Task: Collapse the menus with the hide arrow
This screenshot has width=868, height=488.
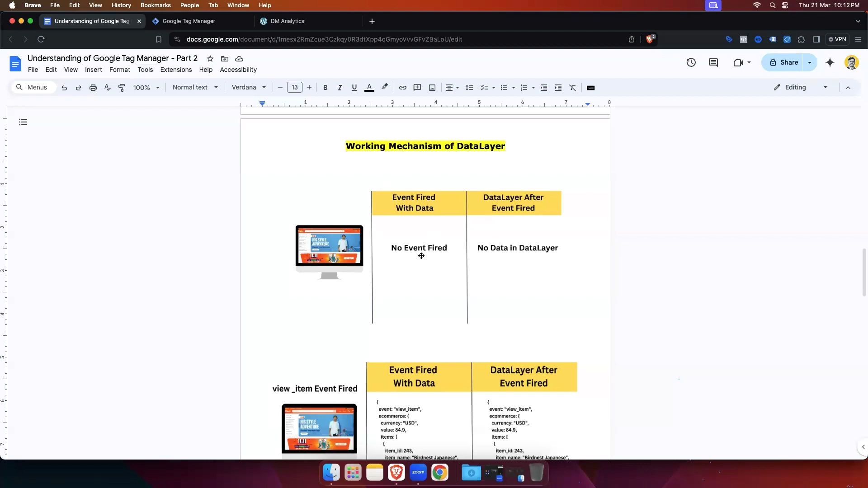Action: (848, 88)
